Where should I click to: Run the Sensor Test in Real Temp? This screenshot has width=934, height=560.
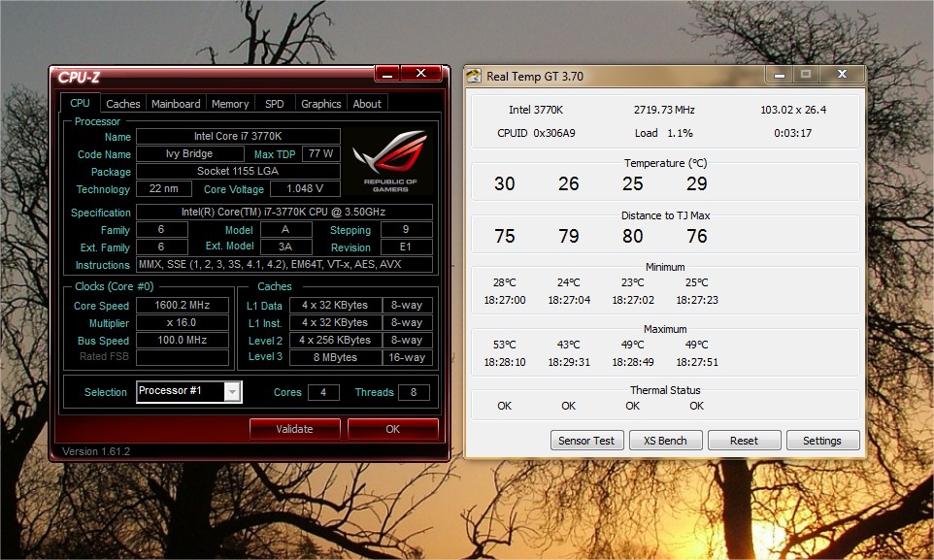586,441
